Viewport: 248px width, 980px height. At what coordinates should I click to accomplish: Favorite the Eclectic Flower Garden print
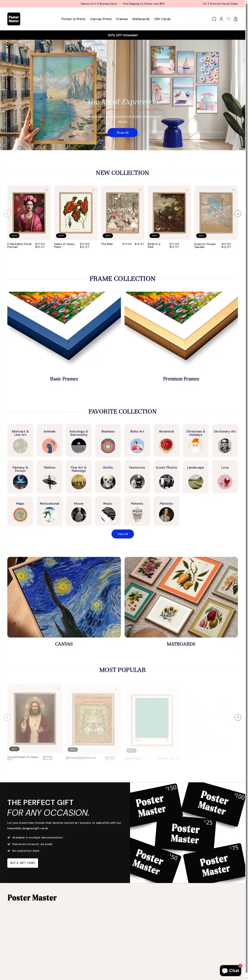pyautogui.click(x=233, y=190)
